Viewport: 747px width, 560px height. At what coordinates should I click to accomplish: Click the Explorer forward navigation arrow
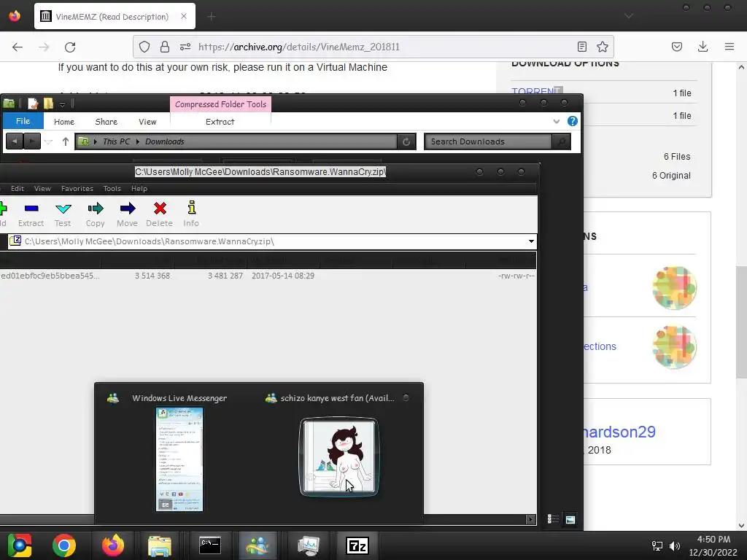tap(32, 141)
